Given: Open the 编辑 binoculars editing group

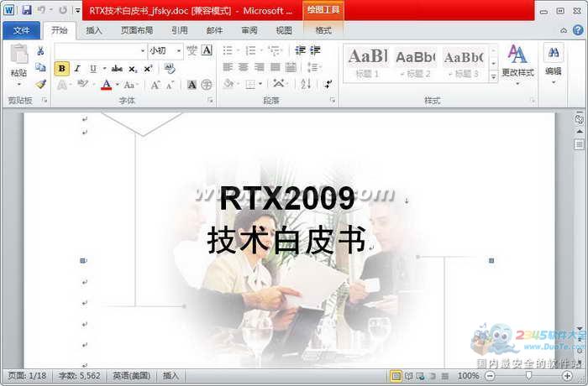Looking at the screenshot, I should [553, 60].
